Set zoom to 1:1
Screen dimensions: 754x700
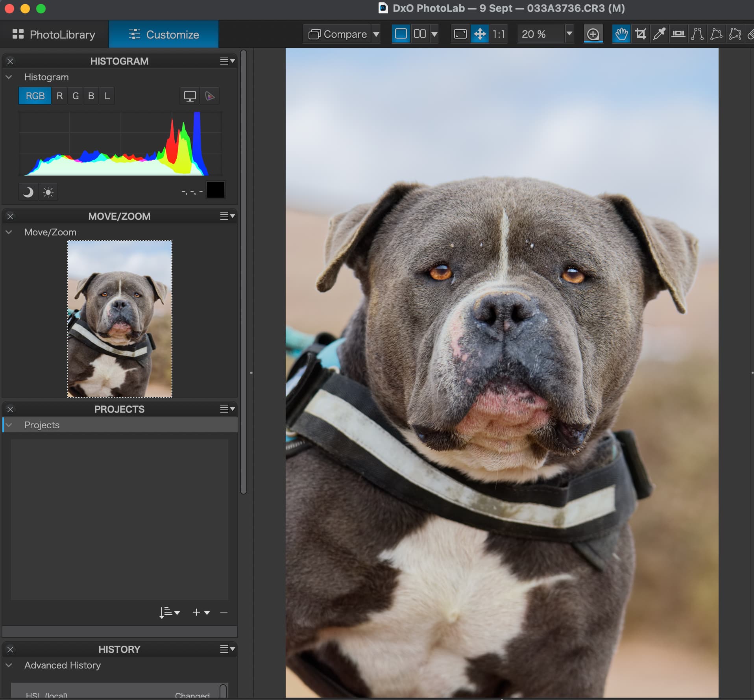[499, 34]
